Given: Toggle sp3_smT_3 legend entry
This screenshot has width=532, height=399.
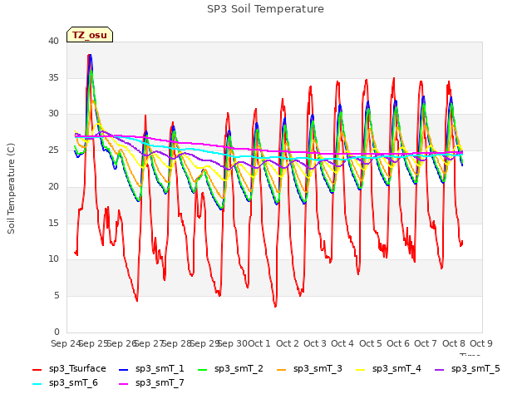Looking at the screenshot, I should coord(309,369).
